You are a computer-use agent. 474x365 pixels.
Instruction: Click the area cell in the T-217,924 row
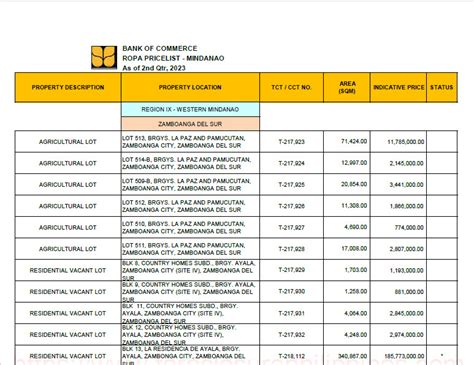[347, 163]
